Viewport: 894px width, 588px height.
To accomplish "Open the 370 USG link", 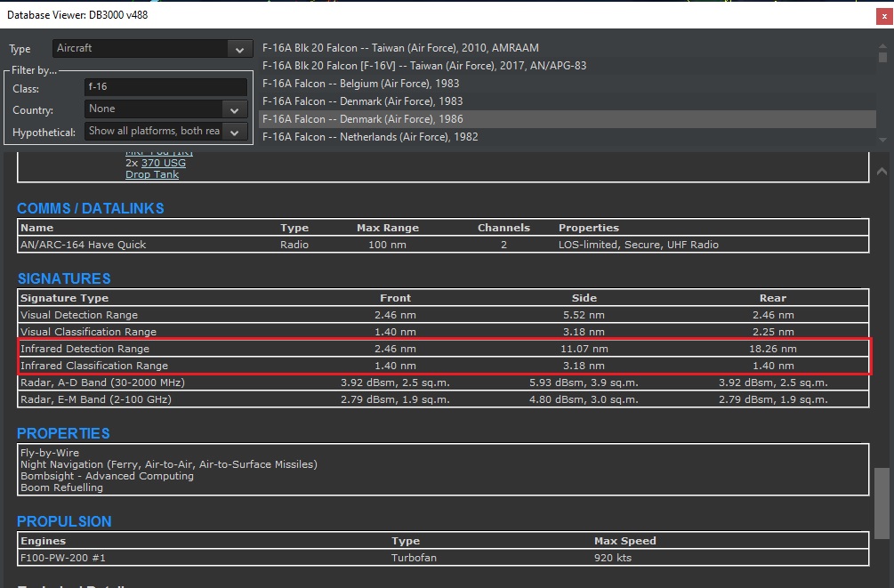I will 163,163.
